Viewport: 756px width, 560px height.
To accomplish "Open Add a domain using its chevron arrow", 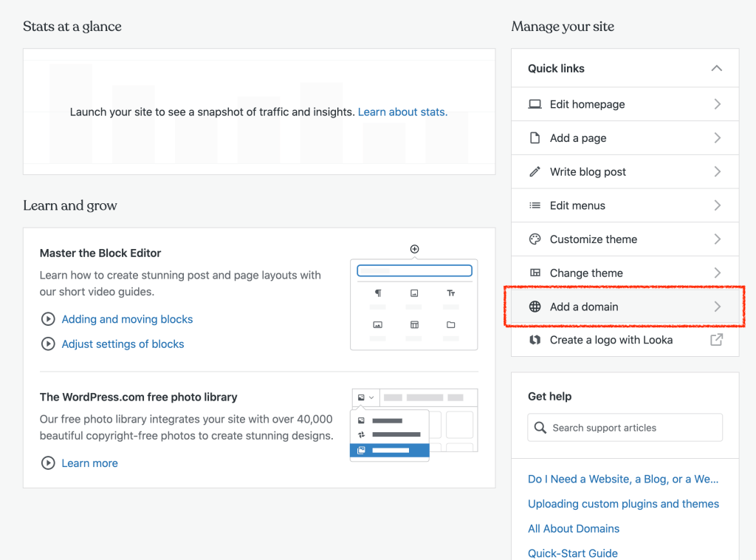I will [x=717, y=307].
